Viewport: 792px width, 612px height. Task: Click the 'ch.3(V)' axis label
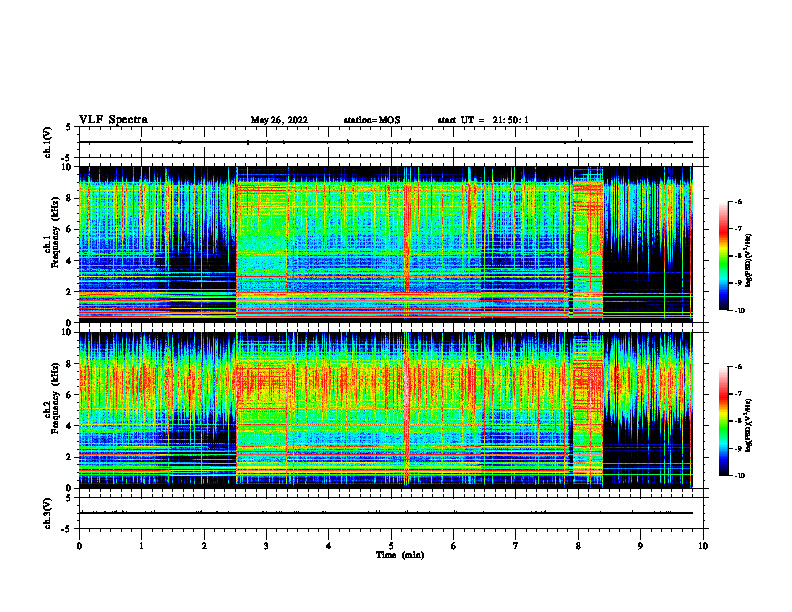coord(48,513)
